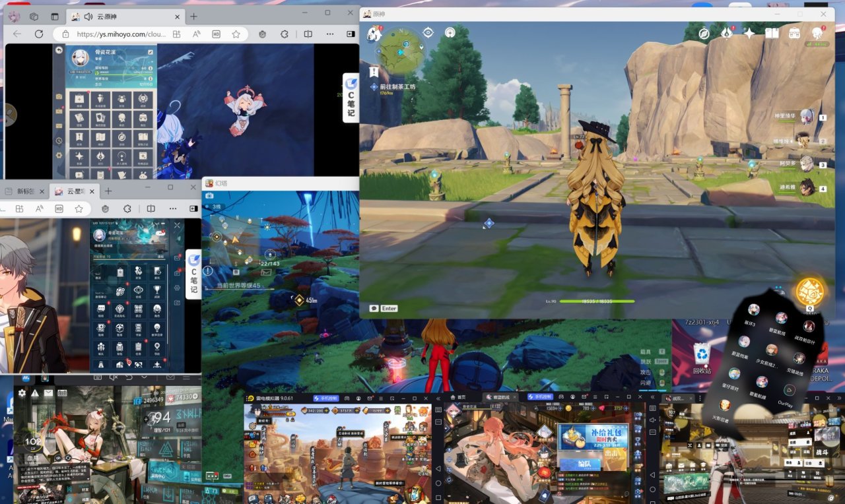This screenshot has width=845, height=504.
Task: Open the exclamation notice icon in 幻塔
Action: click(209, 271)
